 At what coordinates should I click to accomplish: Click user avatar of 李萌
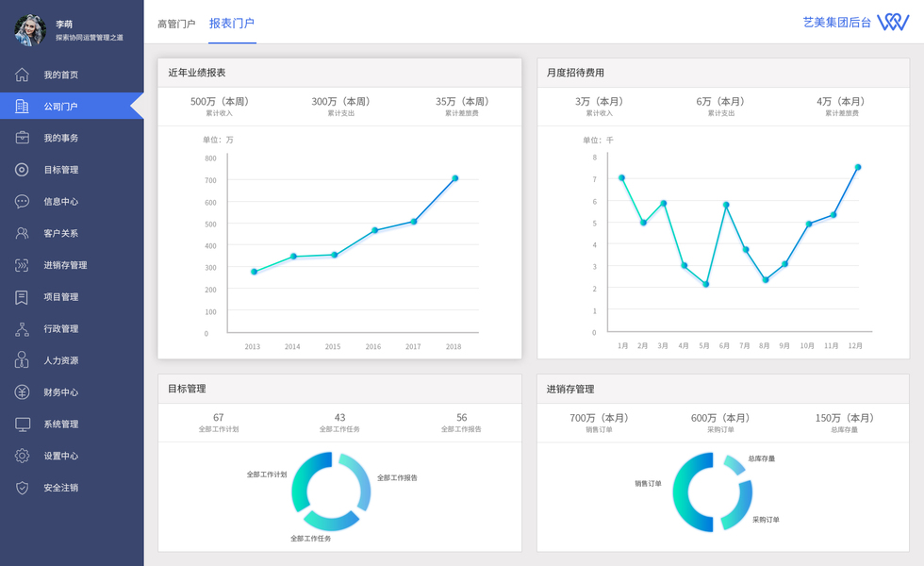[x=30, y=30]
